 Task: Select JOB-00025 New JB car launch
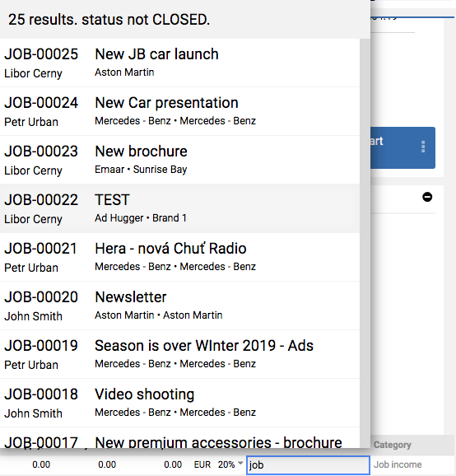(179, 63)
